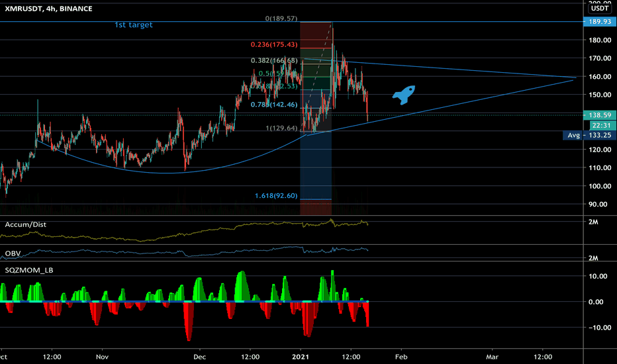Click the 10.00 label on SQZMOM scale
The width and height of the screenshot is (617, 364).
point(598,276)
